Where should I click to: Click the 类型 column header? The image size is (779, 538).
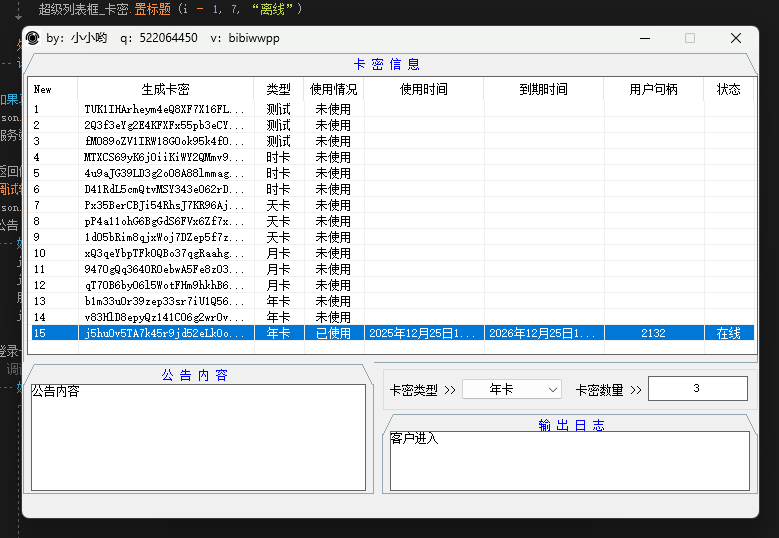coord(278,89)
